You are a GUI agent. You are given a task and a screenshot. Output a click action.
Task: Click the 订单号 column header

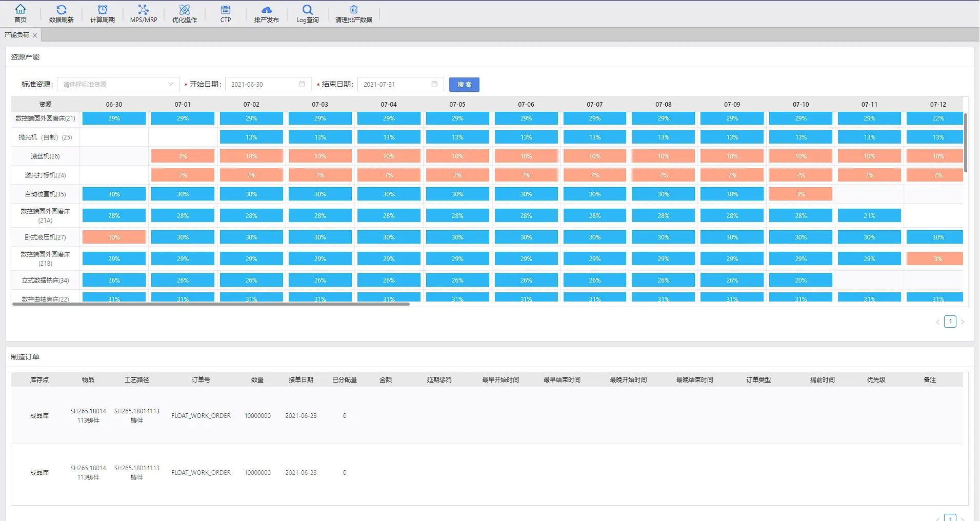pyautogui.click(x=201, y=380)
